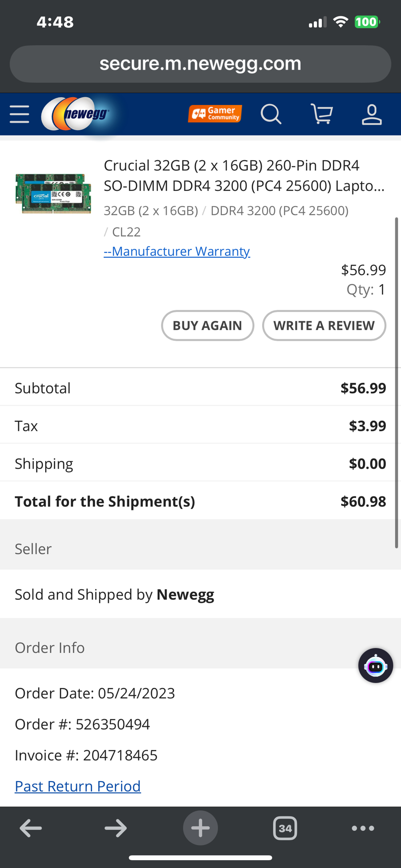Tap the search magnifier icon

(271, 114)
